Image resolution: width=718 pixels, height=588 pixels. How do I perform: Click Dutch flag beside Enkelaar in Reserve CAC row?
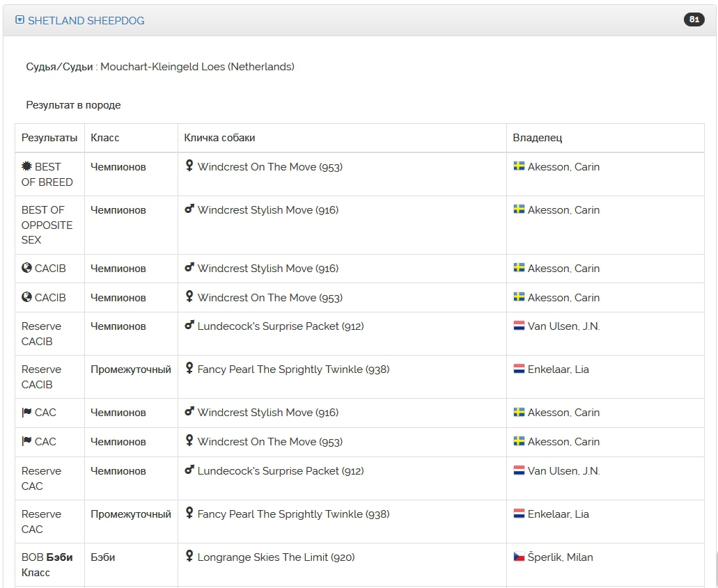pos(519,514)
